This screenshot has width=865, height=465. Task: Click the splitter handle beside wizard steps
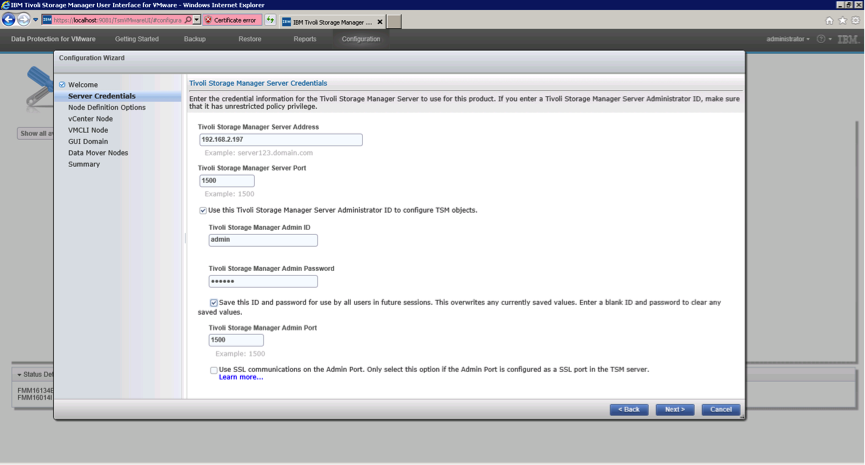185,238
